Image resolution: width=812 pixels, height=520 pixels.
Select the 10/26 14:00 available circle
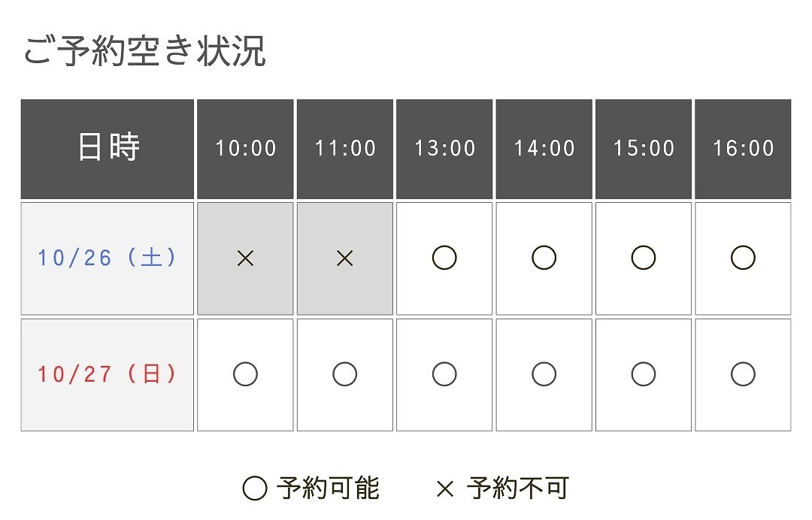pyautogui.click(x=544, y=258)
